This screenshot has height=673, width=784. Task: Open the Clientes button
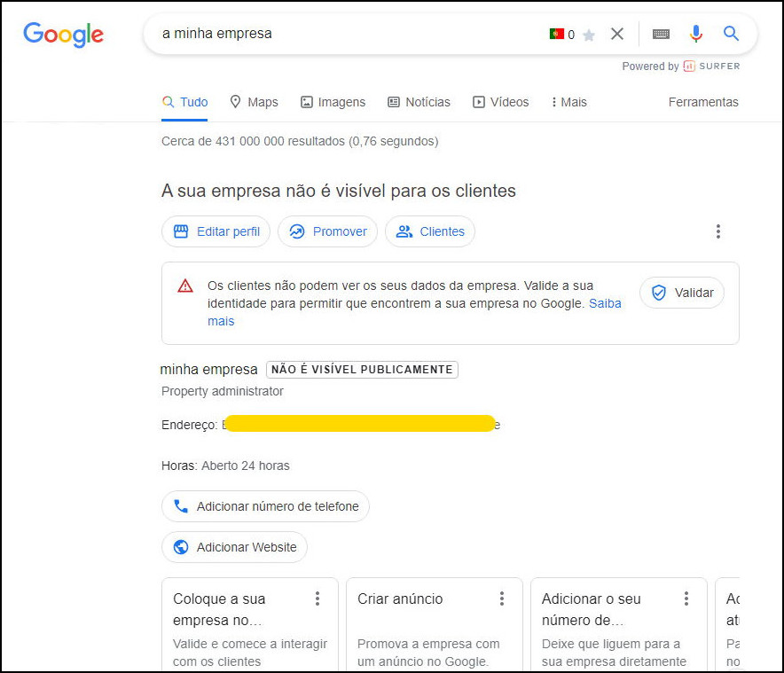click(x=430, y=231)
